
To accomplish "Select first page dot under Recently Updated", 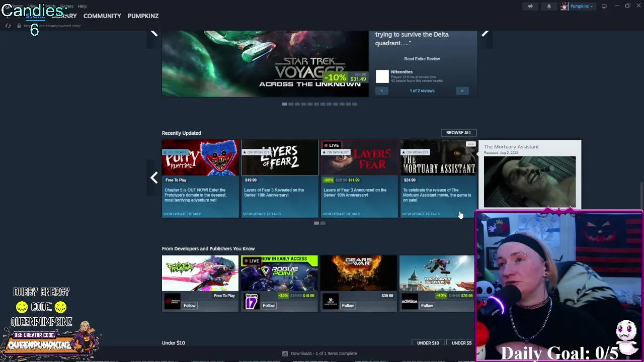I will (x=316, y=223).
